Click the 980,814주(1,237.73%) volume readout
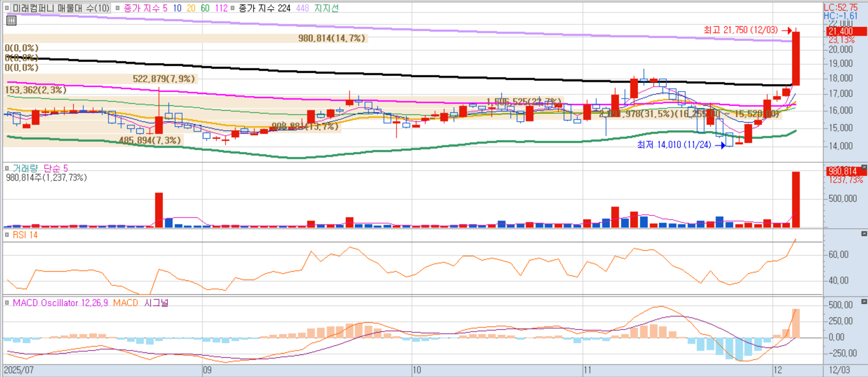Image resolution: width=868 pixels, height=377 pixels. click(x=46, y=177)
